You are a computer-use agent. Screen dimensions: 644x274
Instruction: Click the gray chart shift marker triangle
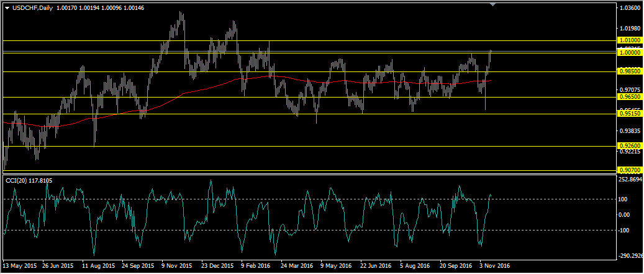pos(492,4)
